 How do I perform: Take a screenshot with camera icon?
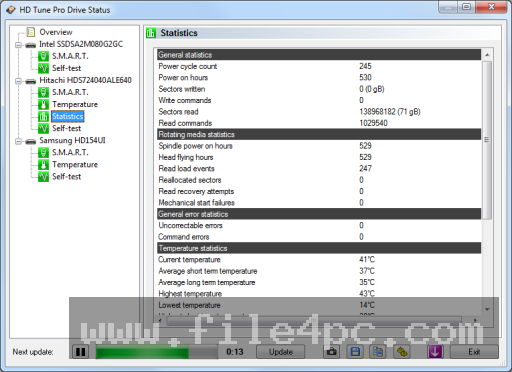pos(331,352)
